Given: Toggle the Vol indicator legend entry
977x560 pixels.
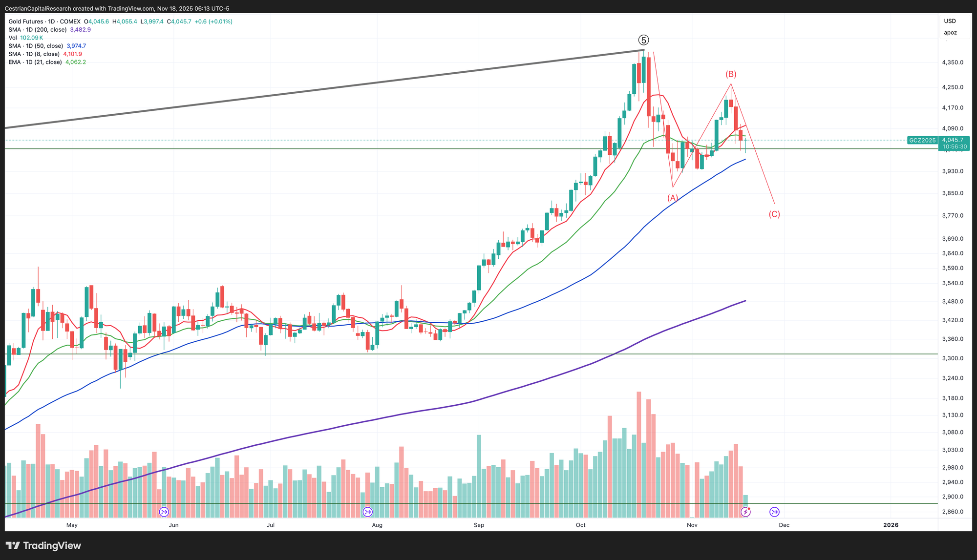Looking at the screenshot, I should click(13, 38).
